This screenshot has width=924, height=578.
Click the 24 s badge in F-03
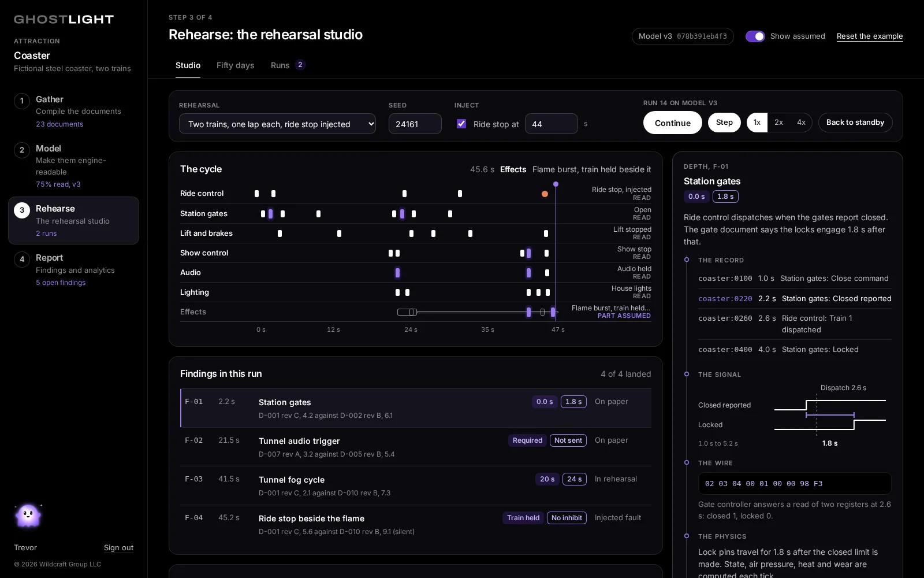pyautogui.click(x=575, y=479)
